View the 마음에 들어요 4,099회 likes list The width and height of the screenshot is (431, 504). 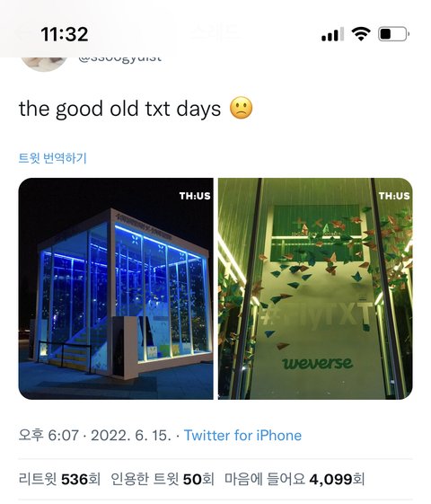tap(295, 479)
